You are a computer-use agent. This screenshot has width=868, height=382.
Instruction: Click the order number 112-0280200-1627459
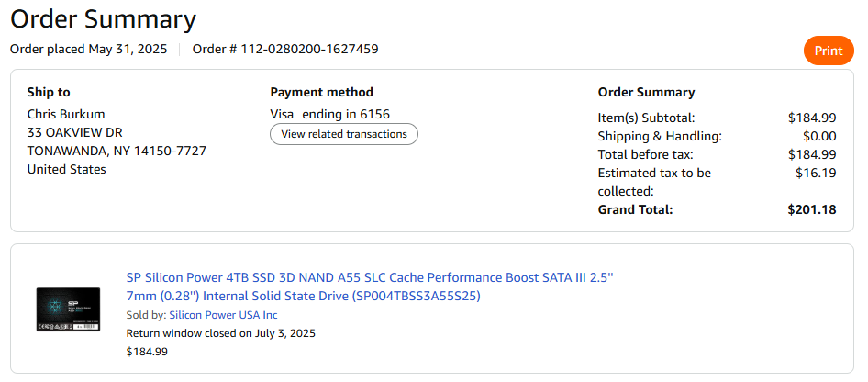(x=309, y=49)
